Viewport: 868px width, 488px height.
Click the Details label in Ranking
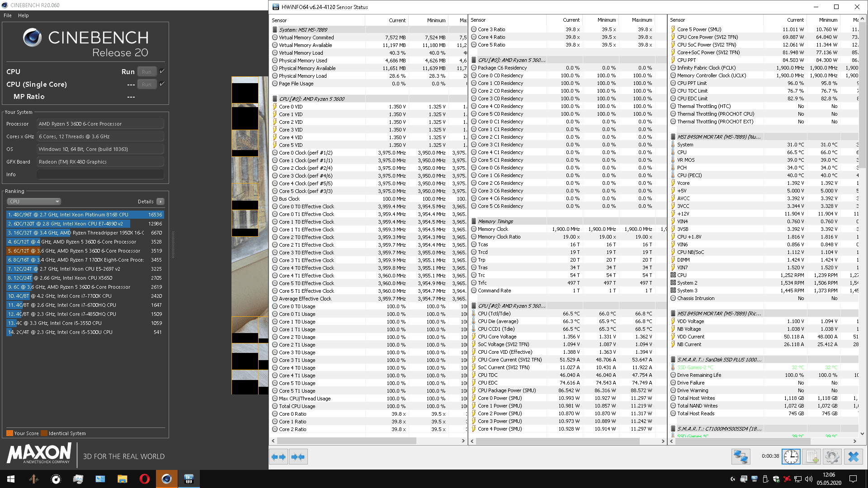tap(146, 202)
